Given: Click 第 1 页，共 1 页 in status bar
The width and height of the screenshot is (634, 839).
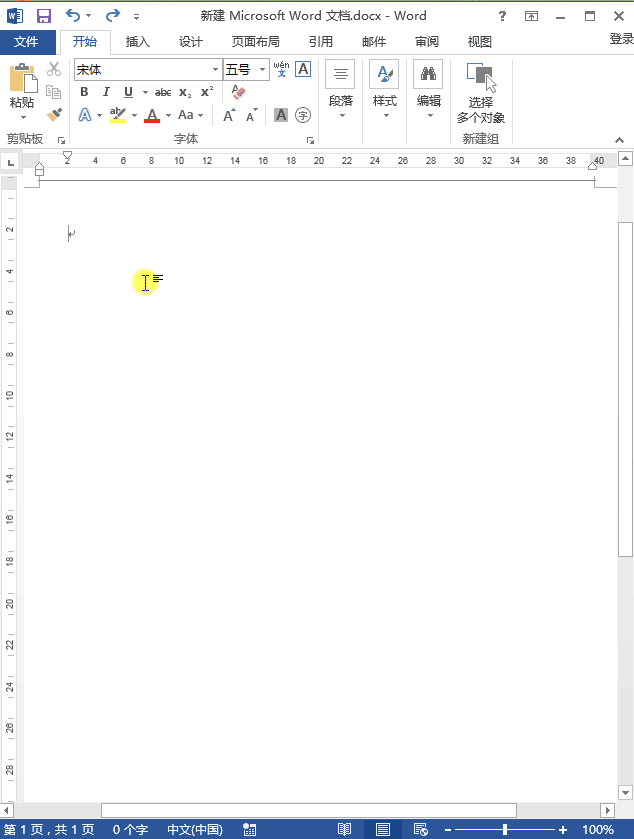Looking at the screenshot, I should coord(49,829).
